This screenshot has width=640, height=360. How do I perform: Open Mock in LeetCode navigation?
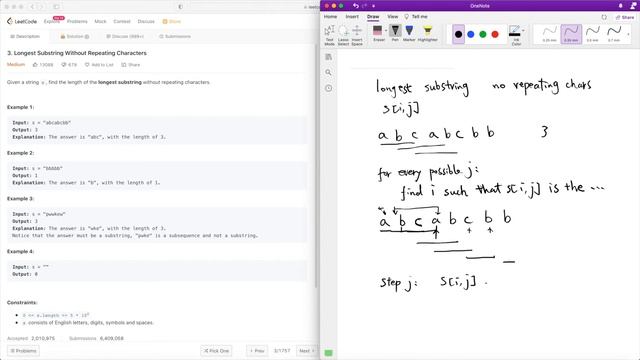coord(100,21)
